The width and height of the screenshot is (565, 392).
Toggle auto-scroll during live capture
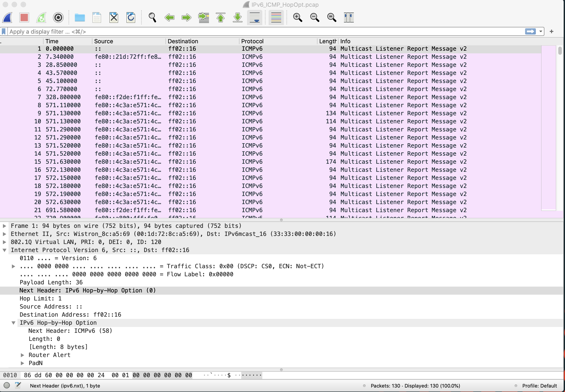coord(255,17)
